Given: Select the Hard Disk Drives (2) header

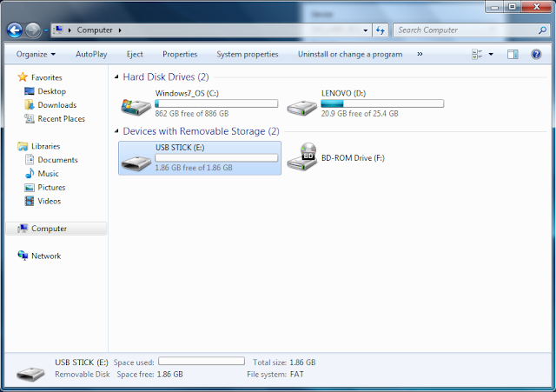Looking at the screenshot, I should (x=166, y=77).
